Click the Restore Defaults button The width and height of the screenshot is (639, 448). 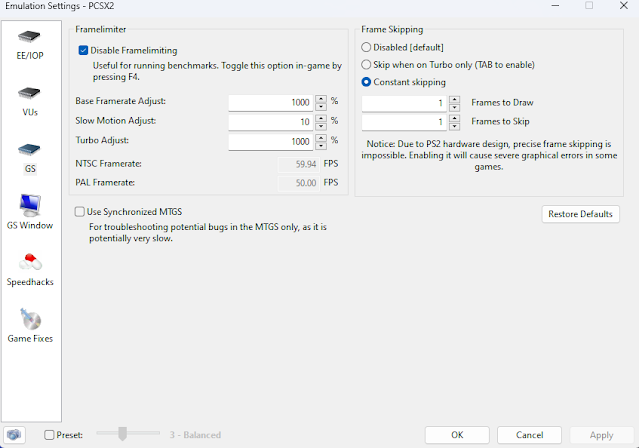pyautogui.click(x=580, y=214)
